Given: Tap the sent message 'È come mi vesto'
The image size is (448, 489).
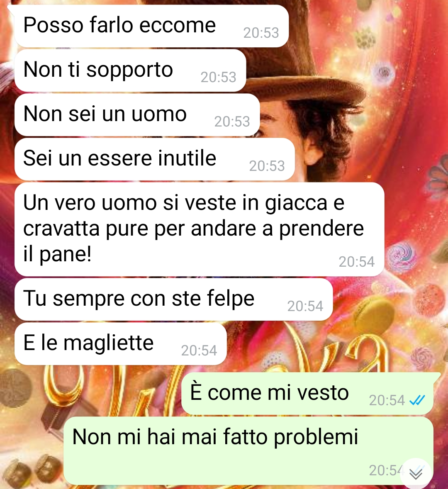Looking at the screenshot, I should pyautogui.click(x=307, y=394).
